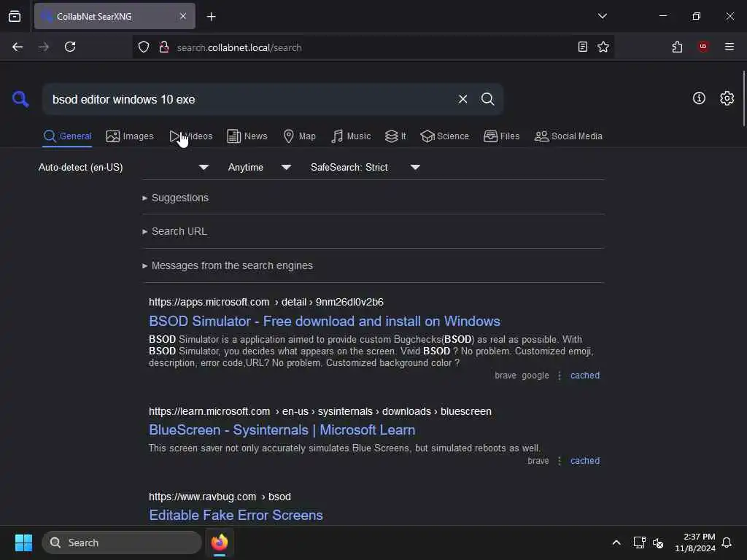Open more options dots for BSOD Simulator

pyautogui.click(x=560, y=376)
